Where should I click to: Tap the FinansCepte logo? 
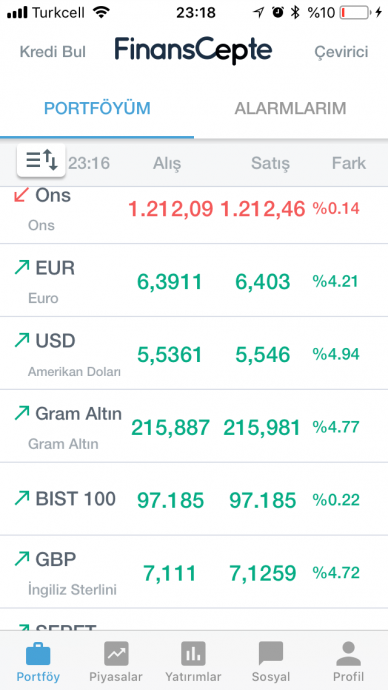194,51
